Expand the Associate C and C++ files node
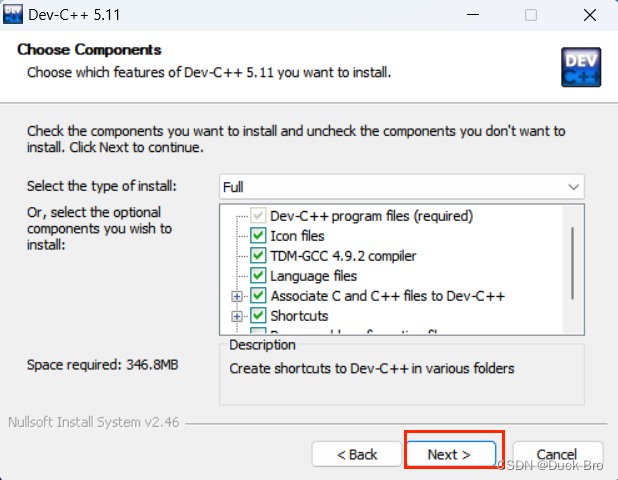The width and height of the screenshot is (618, 480). [x=237, y=296]
